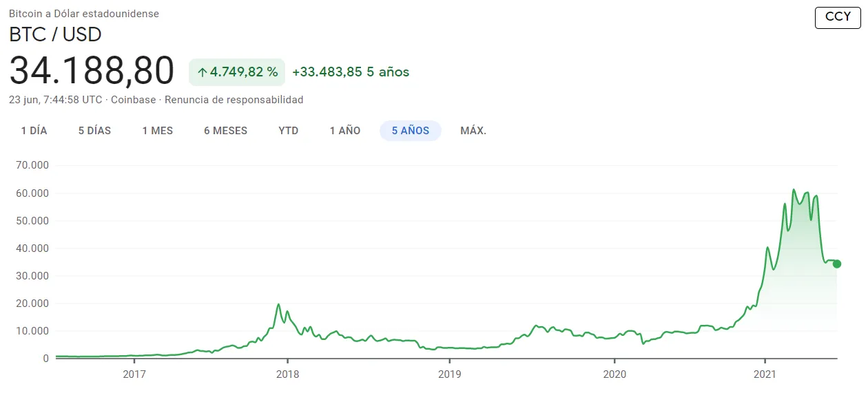Select the 1 DÍA time range tab
This screenshot has width=868, height=393.
coord(34,131)
